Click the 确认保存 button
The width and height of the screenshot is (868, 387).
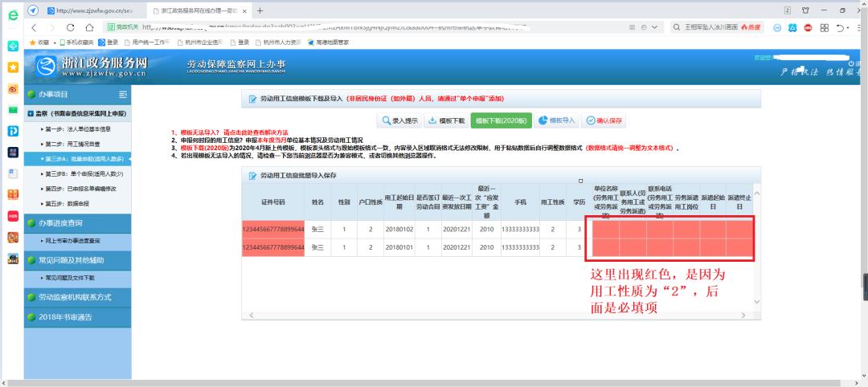[x=604, y=120]
